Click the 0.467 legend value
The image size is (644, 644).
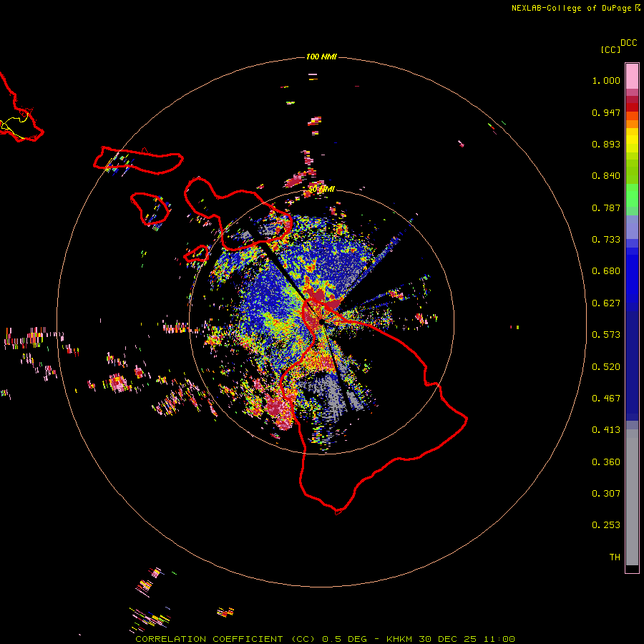[606, 399]
